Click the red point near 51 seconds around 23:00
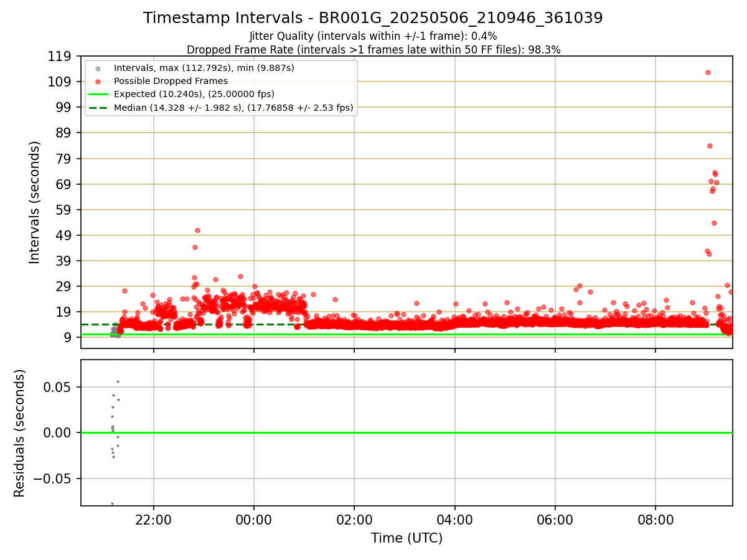 [197, 230]
